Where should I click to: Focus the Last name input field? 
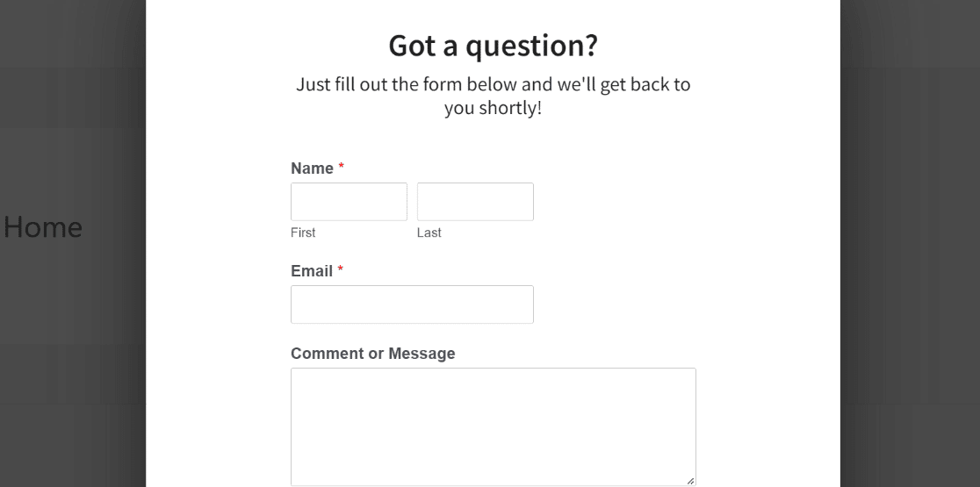475,202
